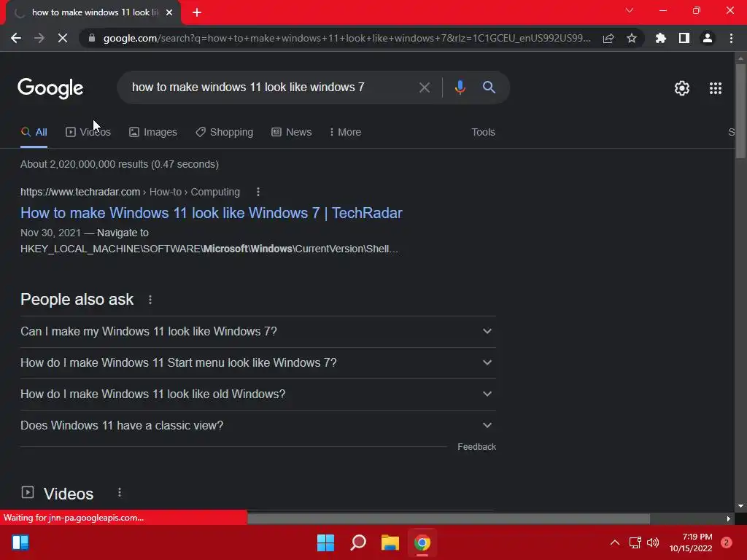The image size is (747, 560).
Task: Switch to the News tab
Action: pyautogui.click(x=292, y=133)
